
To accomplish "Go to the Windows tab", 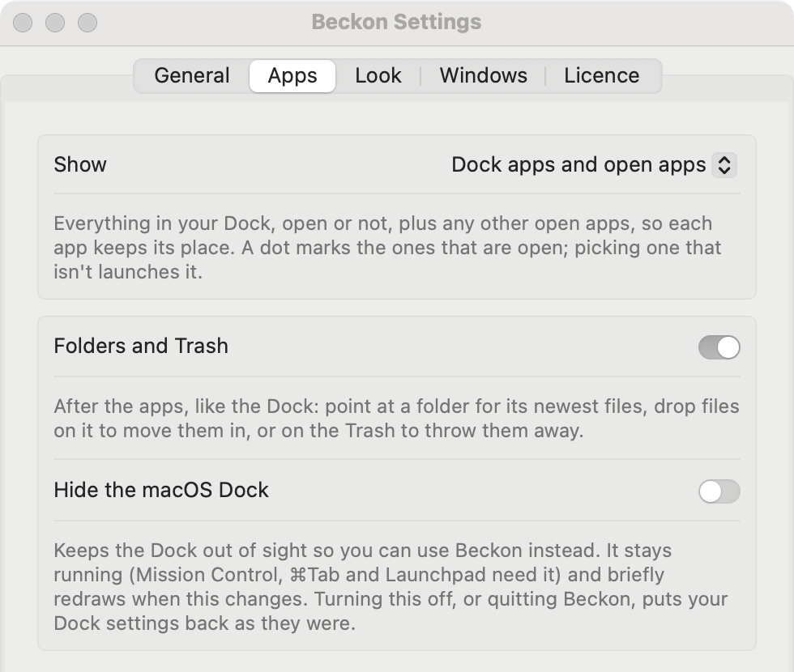I will click(x=483, y=76).
